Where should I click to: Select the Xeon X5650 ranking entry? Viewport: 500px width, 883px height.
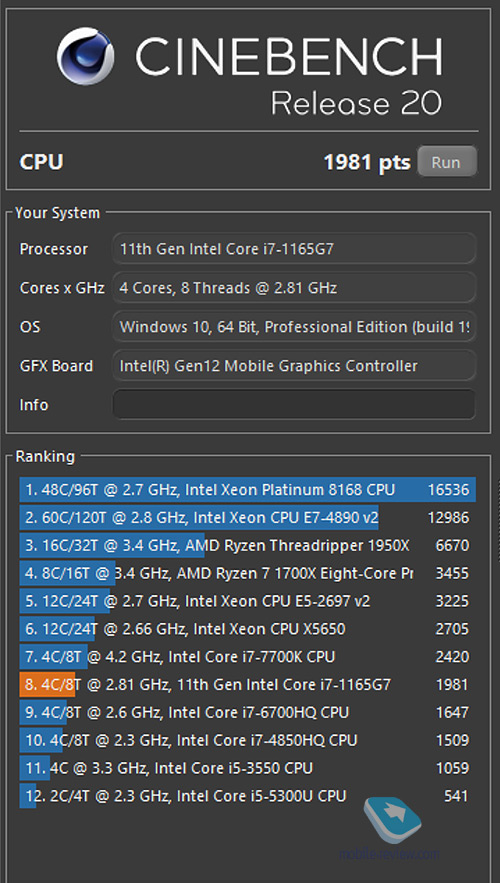coord(248,628)
